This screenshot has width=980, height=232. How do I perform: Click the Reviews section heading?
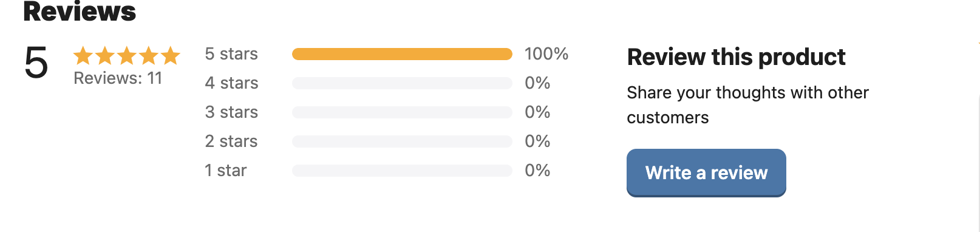point(80,11)
